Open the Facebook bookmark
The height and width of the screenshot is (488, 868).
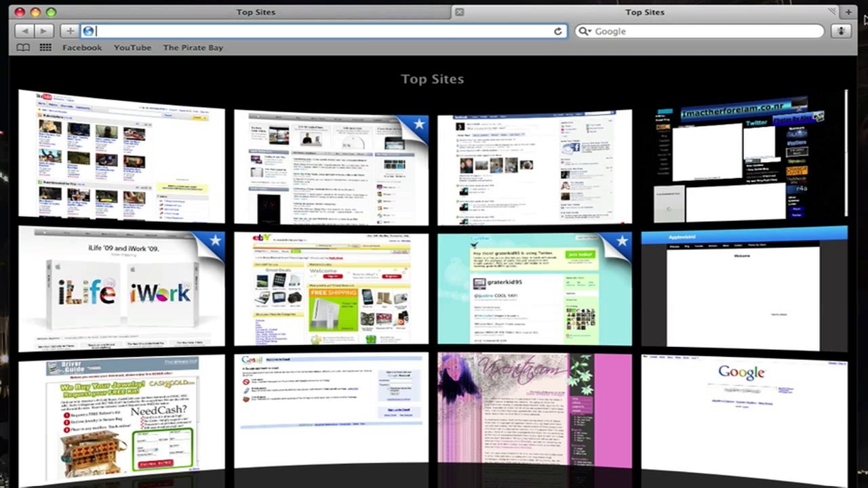pyautogui.click(x=82, y=47)
